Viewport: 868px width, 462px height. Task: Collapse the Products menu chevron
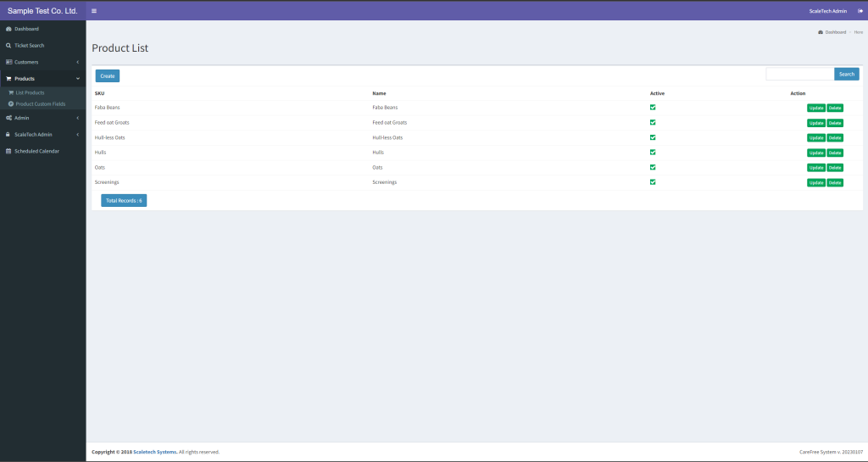[x=78, y=78]
